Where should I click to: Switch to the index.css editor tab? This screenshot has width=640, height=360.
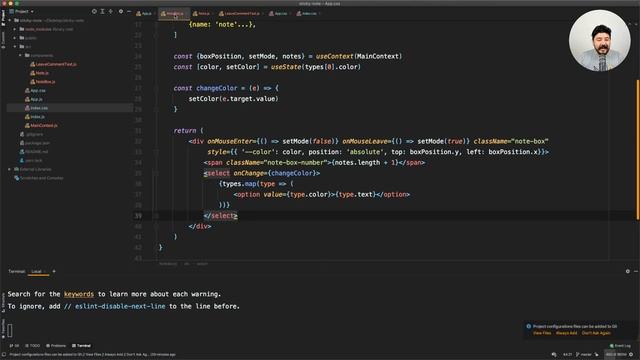pyautogui.click(x=307, y=13)
